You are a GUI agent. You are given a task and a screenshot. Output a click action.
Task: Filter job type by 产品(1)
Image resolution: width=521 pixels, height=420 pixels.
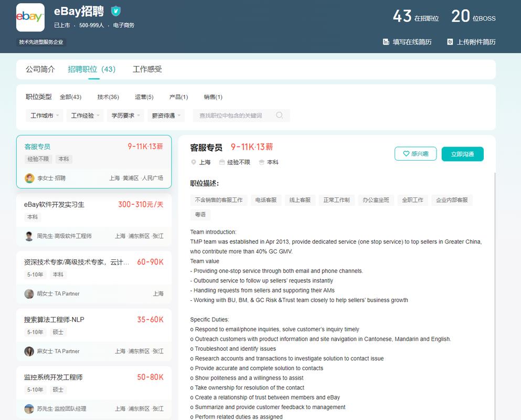click(x=178, y=97)
